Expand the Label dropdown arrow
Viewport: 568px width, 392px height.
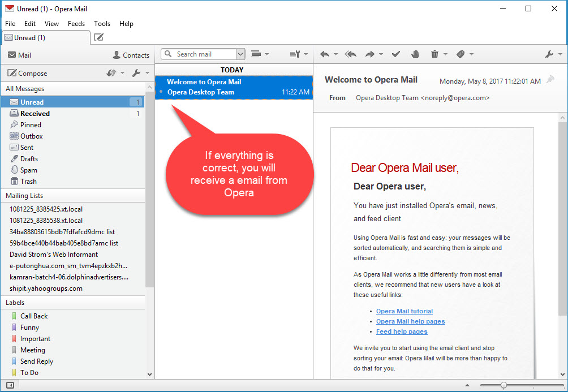(471, 54)
